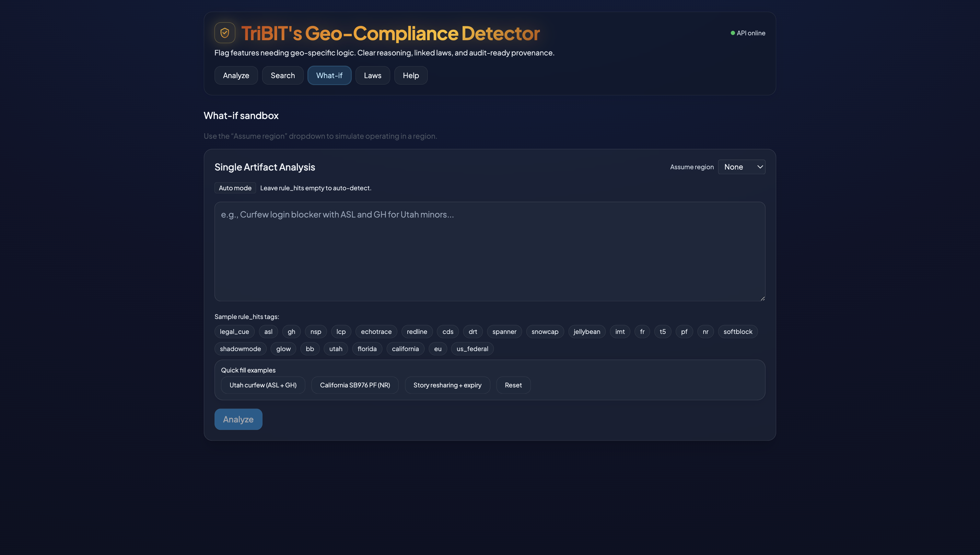Toggle the shadowmode tag chip
This screenshot has height=555, width=980.
(x=240, y=349)
